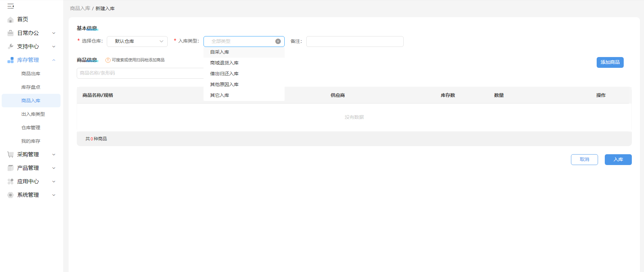Click the gear icon for 系统管理
Viewport: 644px width, 272px height.
point(10,195)
